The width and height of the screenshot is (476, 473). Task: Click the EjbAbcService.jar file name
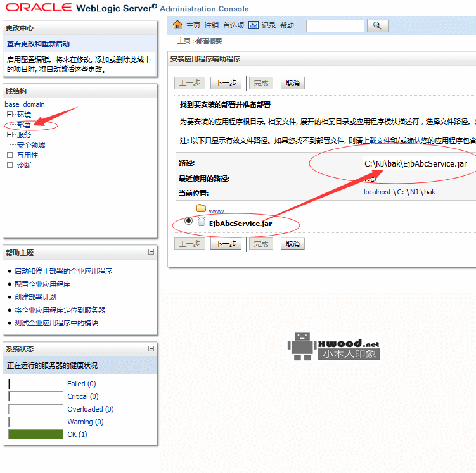[240, 224]
